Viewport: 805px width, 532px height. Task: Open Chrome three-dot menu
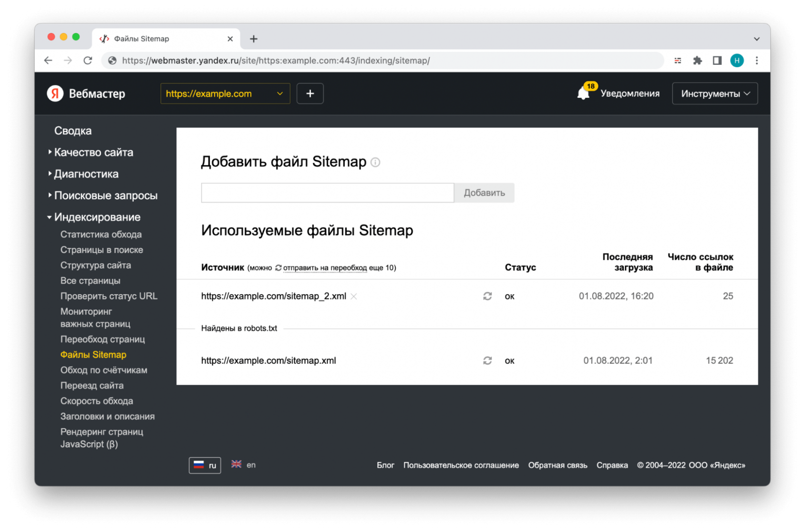pyautogui.click(x=756, y=61)
